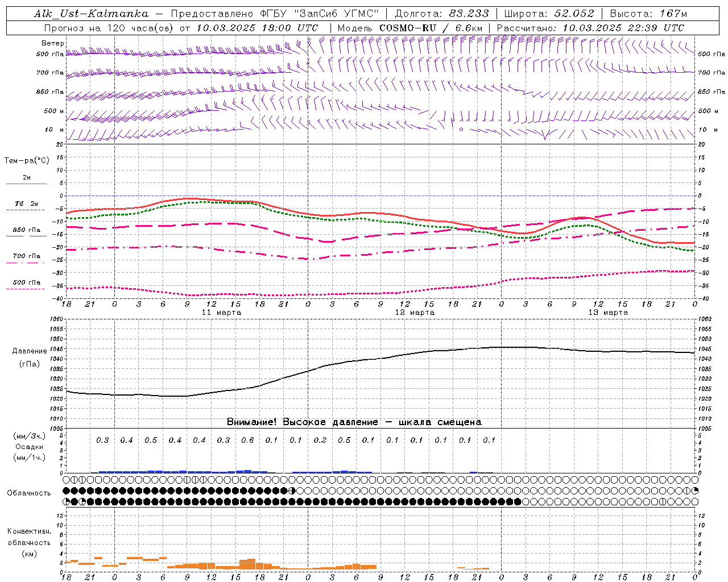
Task: Click the half-filled cloud circle in the middle cloud row
Action: 292,490
